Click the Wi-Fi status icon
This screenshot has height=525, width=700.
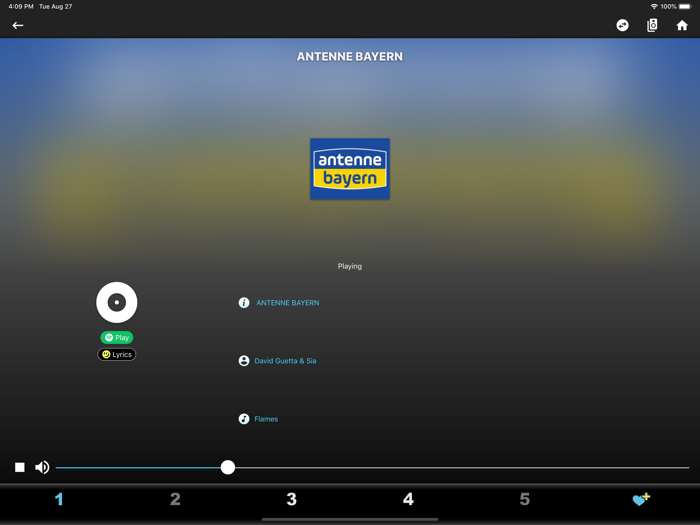pyautogui.click(x=654, y=6)
